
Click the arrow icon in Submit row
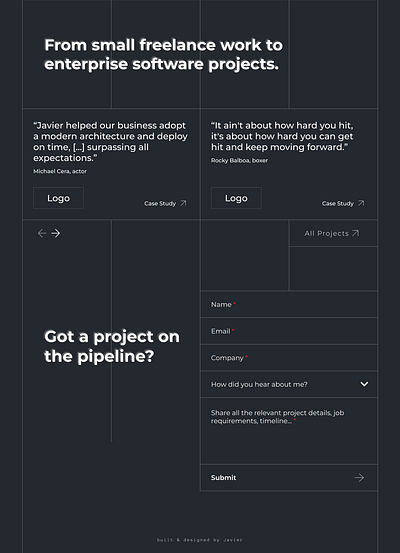359,478
